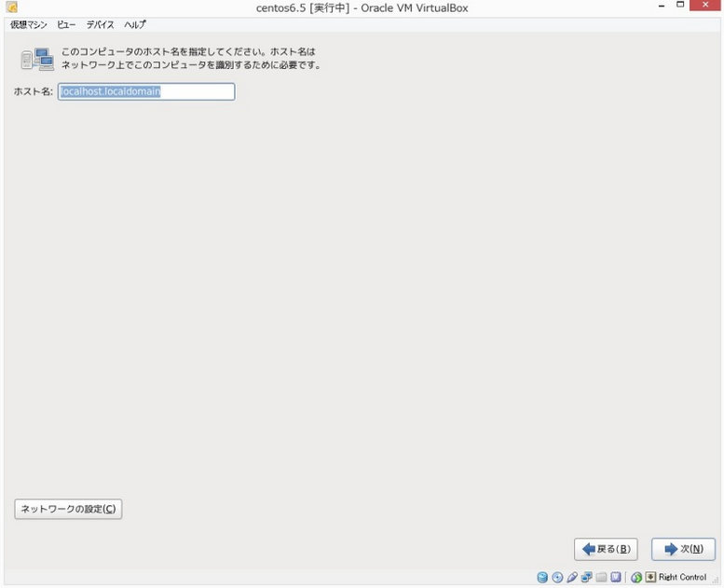Click the video capture status icon
Viewport: 724px width, 588px height.
coord(616,577)
